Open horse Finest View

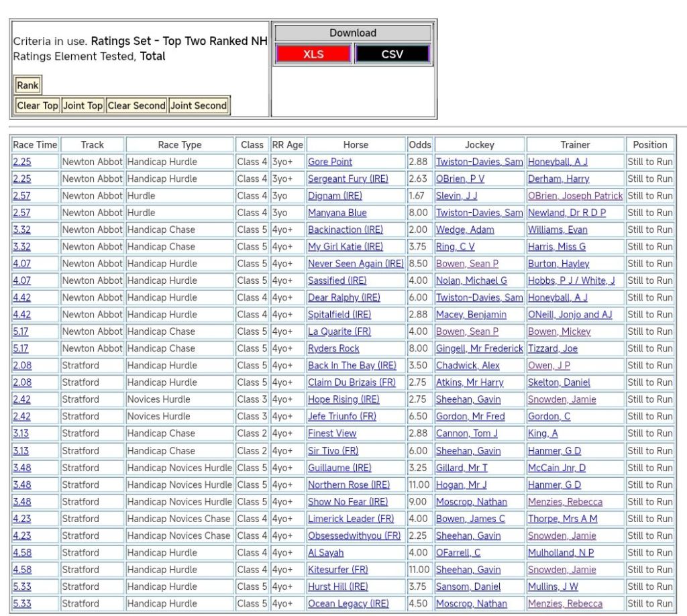coord(332,433)
